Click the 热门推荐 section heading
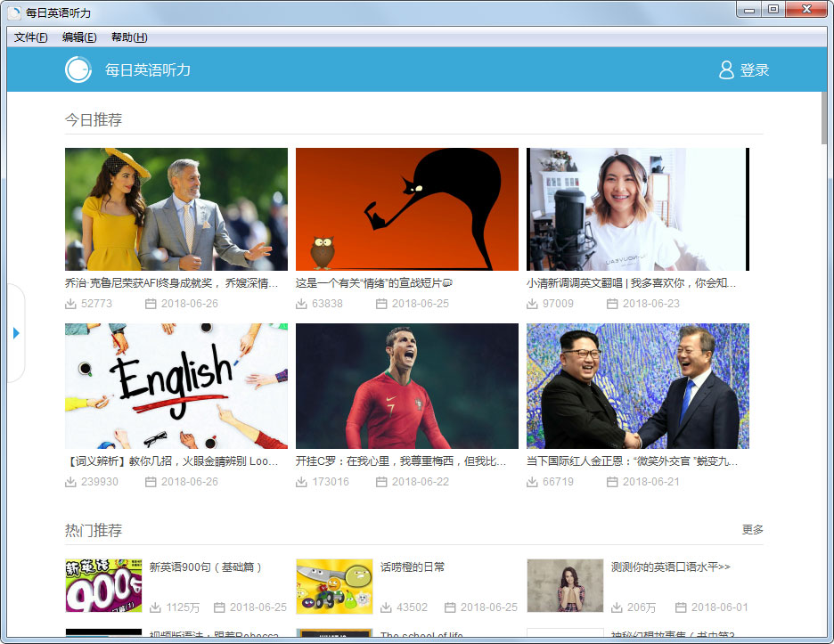The image size is (834, 644). coord(94,531)
